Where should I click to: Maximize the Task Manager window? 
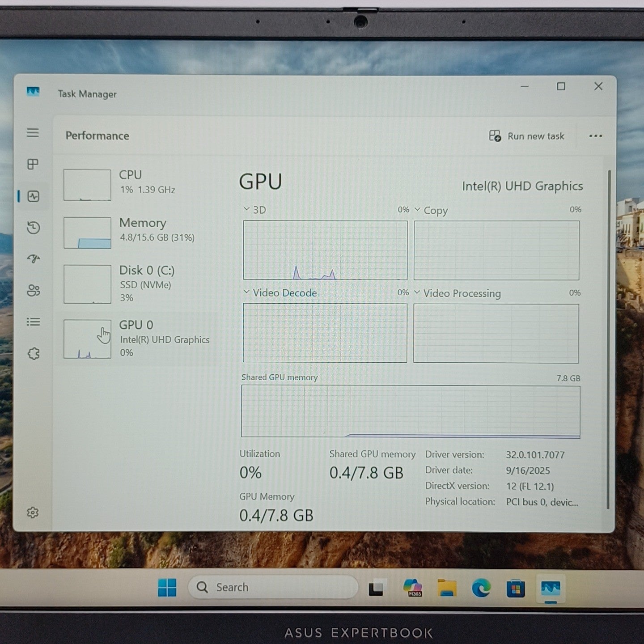[x=561, y=86]
